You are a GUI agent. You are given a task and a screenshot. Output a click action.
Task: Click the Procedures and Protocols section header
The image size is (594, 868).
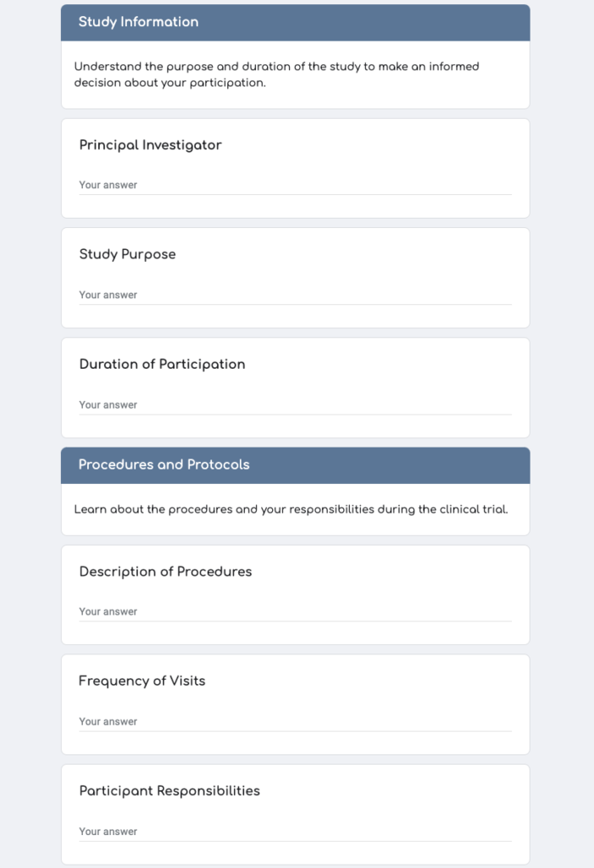[295, 465]
